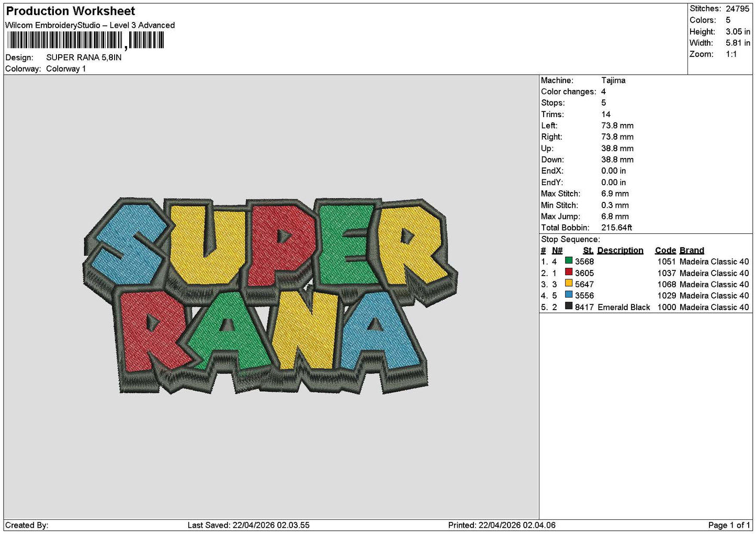The height and width of the screenshot is (534, 756).
Task: Click the Trims value 14
Action: pyautogui.click(x=606, y=115)
